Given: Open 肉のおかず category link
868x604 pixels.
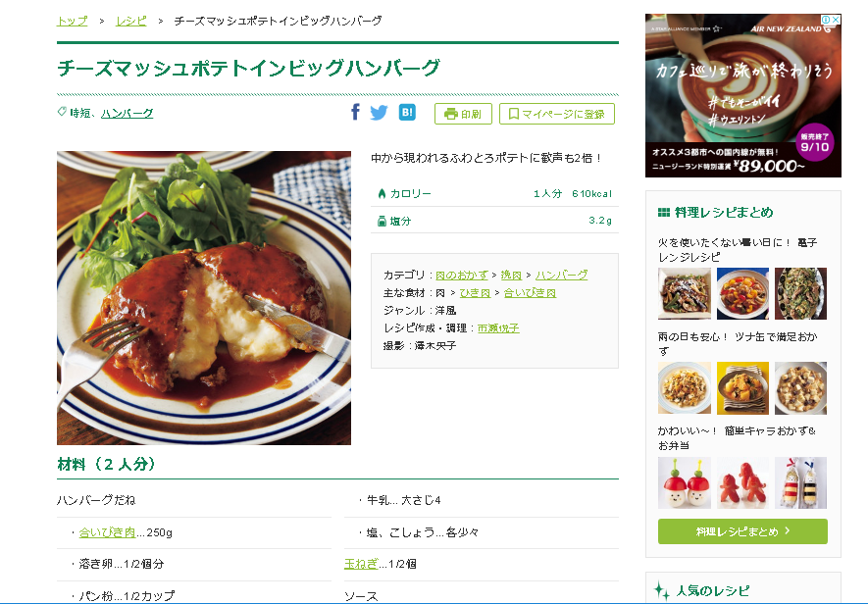Looking at the screenshot, I should 462,275.
